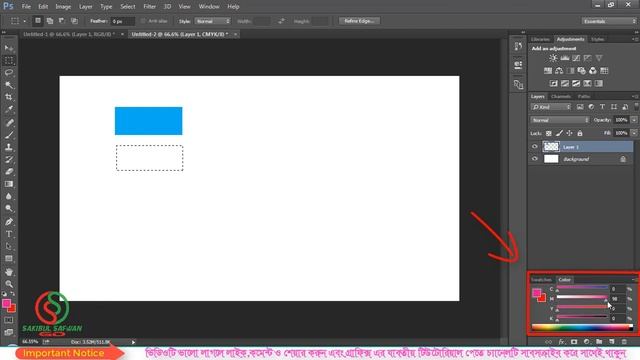The image size is (640, 360).
Task: Select the History Brush tool
Action: (9, 160)
